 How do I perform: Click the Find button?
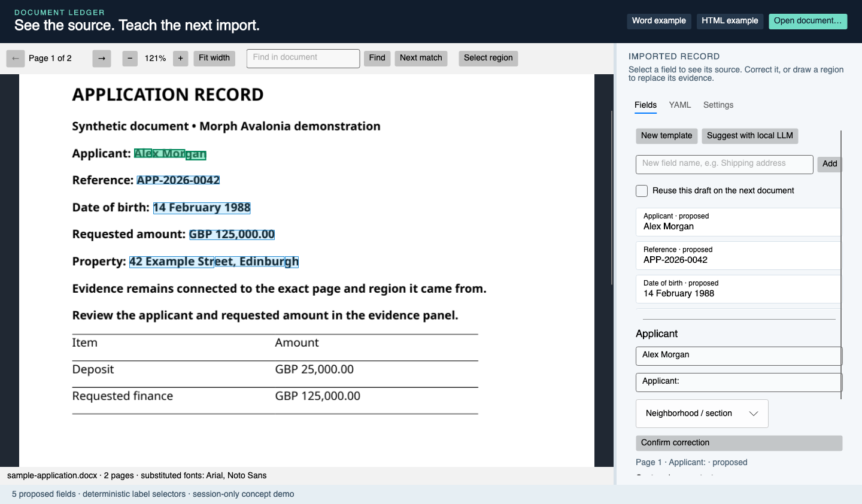tap(377, 58)
